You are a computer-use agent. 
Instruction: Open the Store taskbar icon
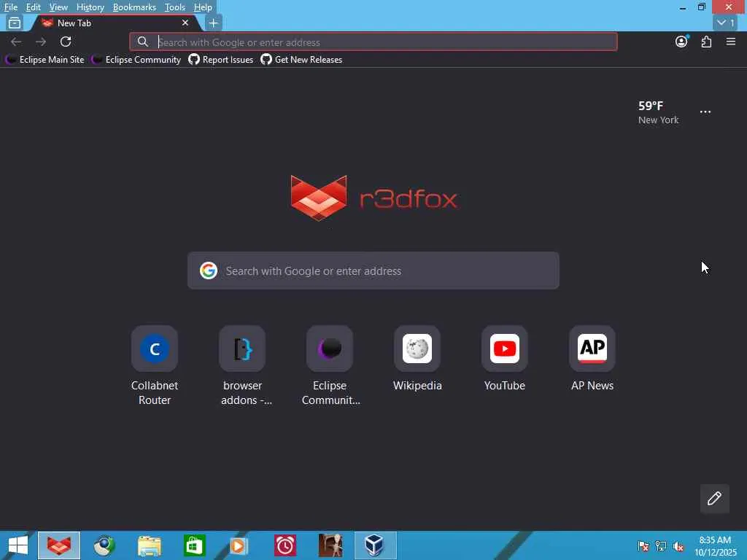[194, 545]
